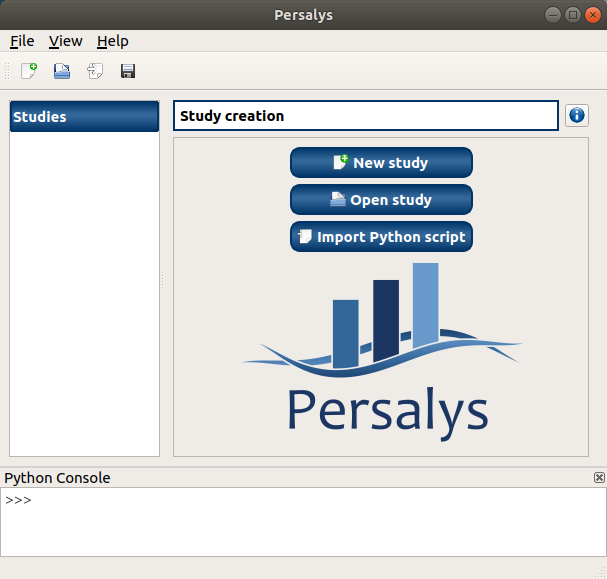607x579 pixels.
Task: Click into the Python Console prompt area
Action: pyautogui.click(x=303, y=520)
